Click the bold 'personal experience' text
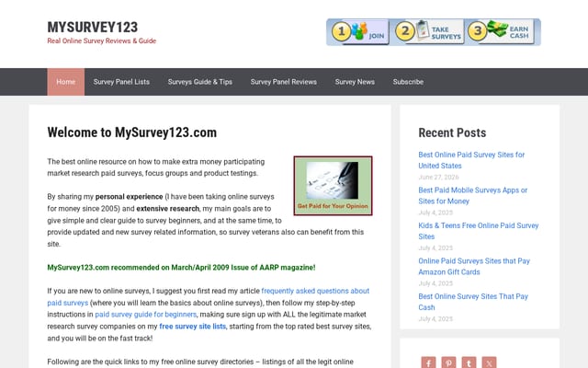Viewport: 588px width, 368px height. [129, 197]
